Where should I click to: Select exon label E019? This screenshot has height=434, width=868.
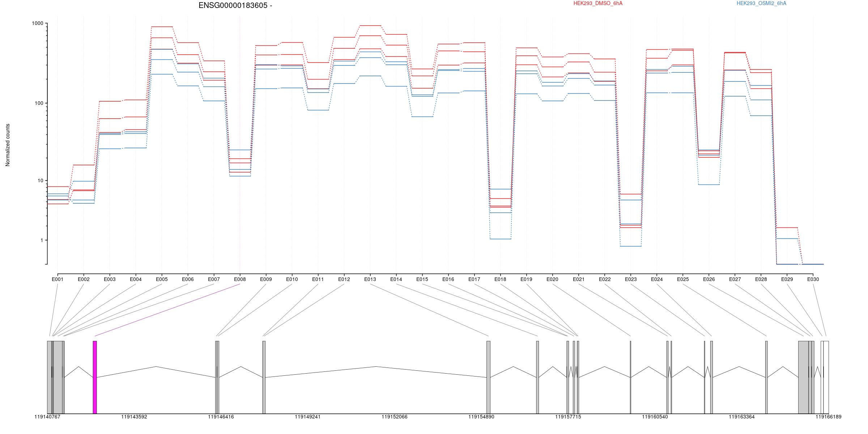[526, 279]
